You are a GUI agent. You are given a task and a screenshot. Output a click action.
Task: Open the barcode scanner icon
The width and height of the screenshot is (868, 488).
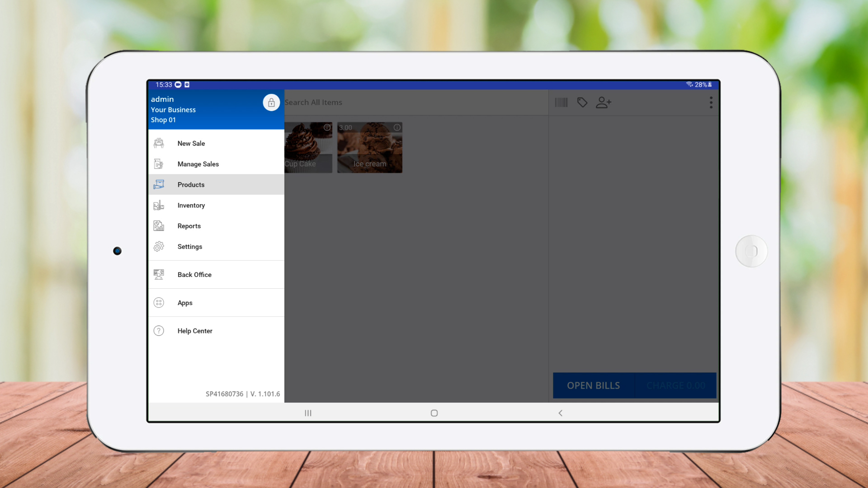(561, 103)
